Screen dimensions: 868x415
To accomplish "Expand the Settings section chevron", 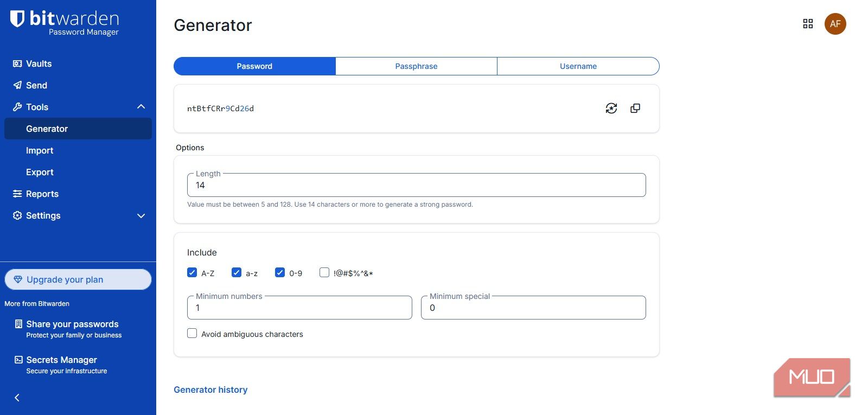I will click(141, 215).
